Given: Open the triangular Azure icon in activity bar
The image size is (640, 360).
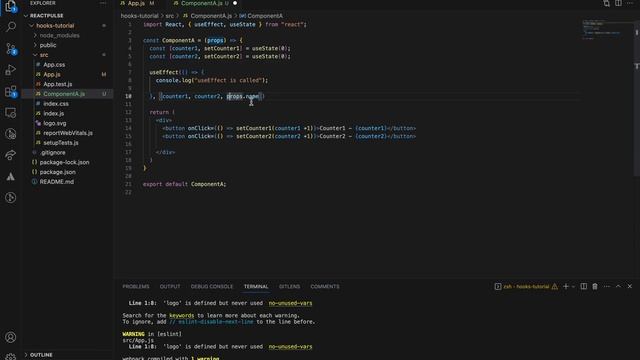Looking at the screenshot, I should (11, 176).
